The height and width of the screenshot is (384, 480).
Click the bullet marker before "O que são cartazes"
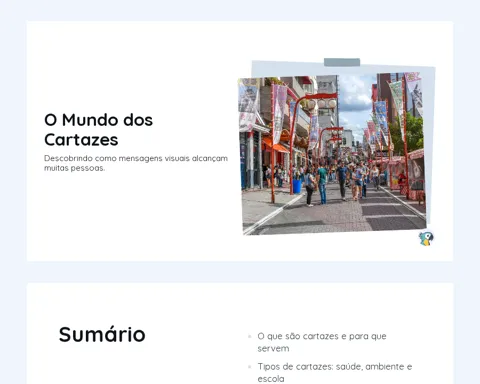[250, 337]
